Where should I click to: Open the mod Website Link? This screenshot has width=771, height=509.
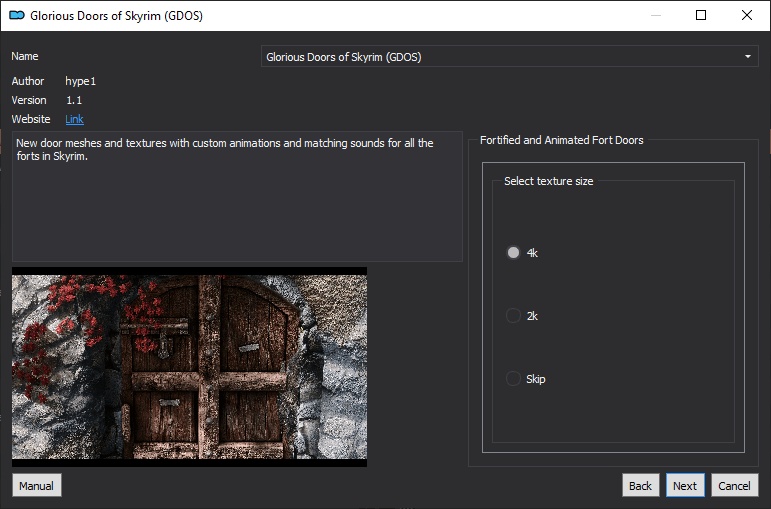[74, 119]
